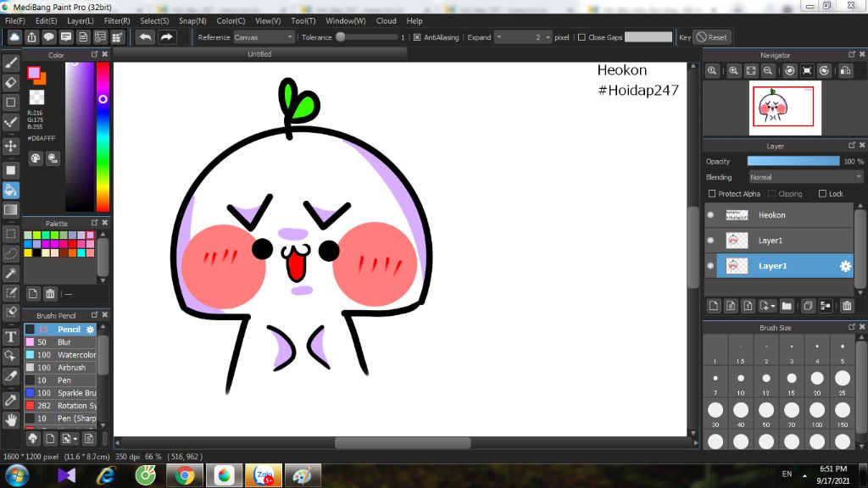Switch to the Untitled canvas tab

pyautogui.click(x=259, y=54)
